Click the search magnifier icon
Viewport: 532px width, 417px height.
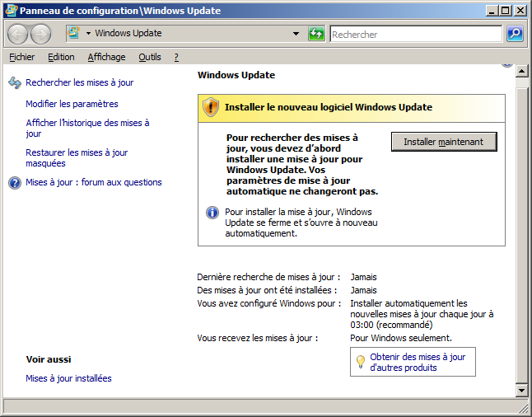click(x=515, y=34)
